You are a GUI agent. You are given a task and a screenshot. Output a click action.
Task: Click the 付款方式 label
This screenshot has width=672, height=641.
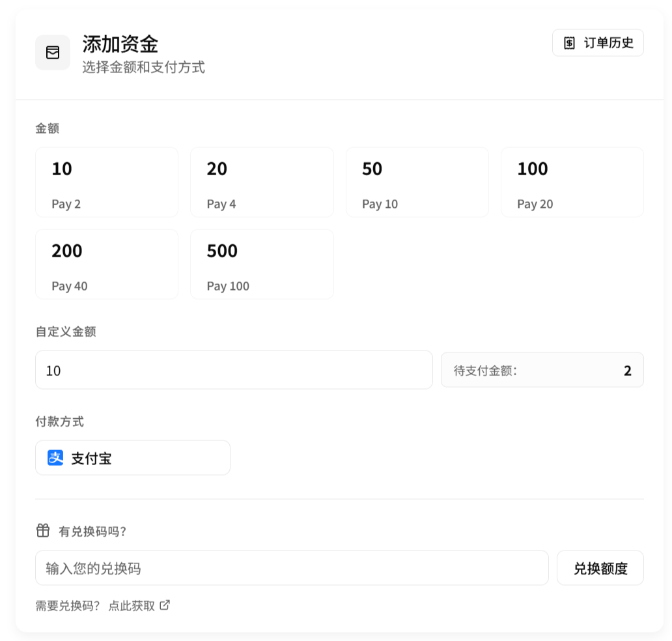click(x=59, y=421)
